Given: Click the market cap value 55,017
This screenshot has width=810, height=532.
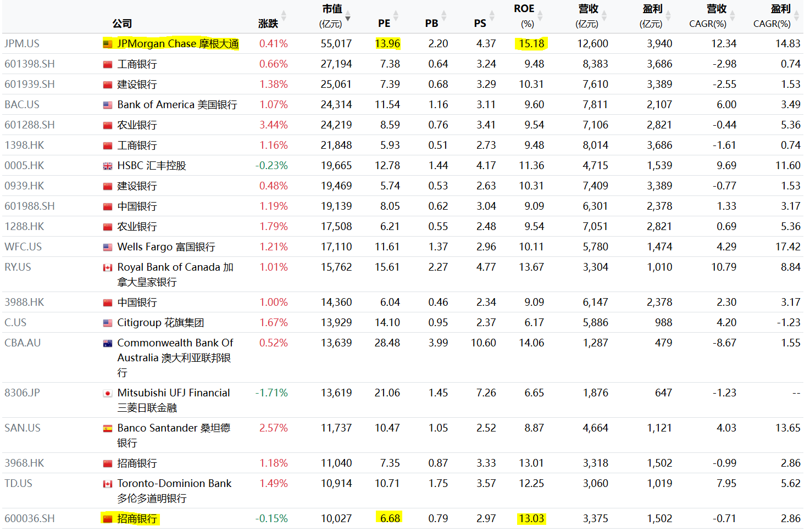Looking at the screenshot, I should [x=336, y=44].
